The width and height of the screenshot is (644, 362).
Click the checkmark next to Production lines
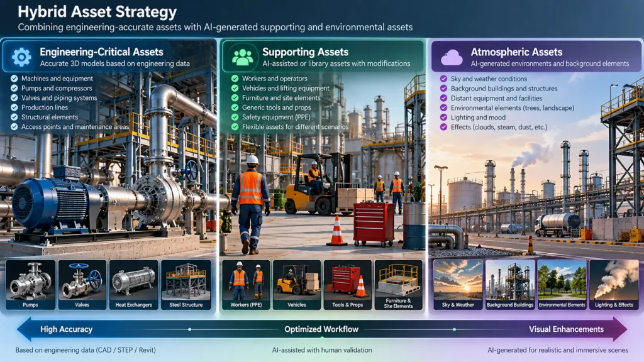[x=14, y=107]
